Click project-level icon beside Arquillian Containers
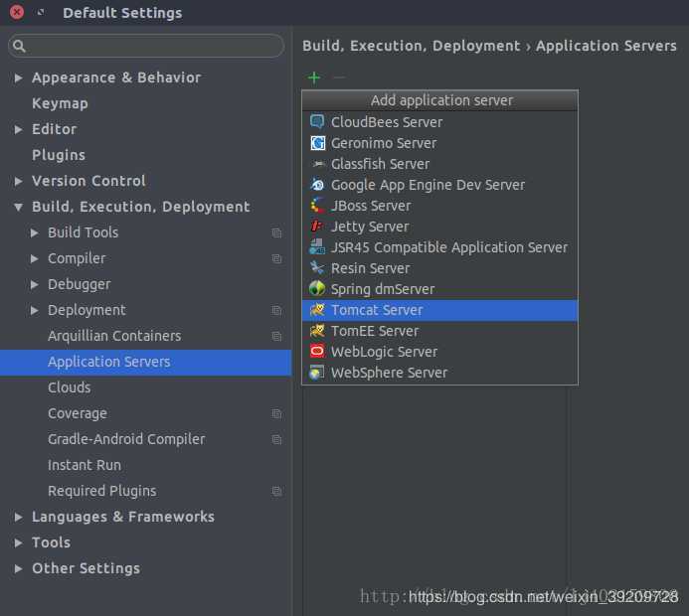 276,336
